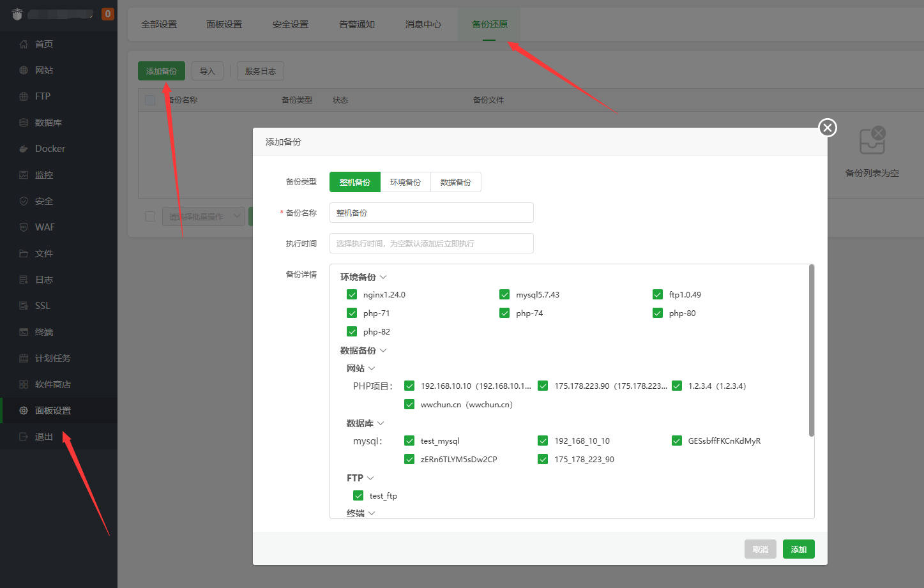Open the Database (数据库) sidebar icon

click(x=24, y=123)
